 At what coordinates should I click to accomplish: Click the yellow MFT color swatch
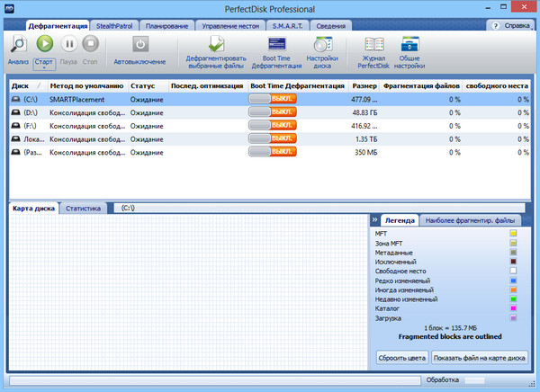tap(513, 234)
